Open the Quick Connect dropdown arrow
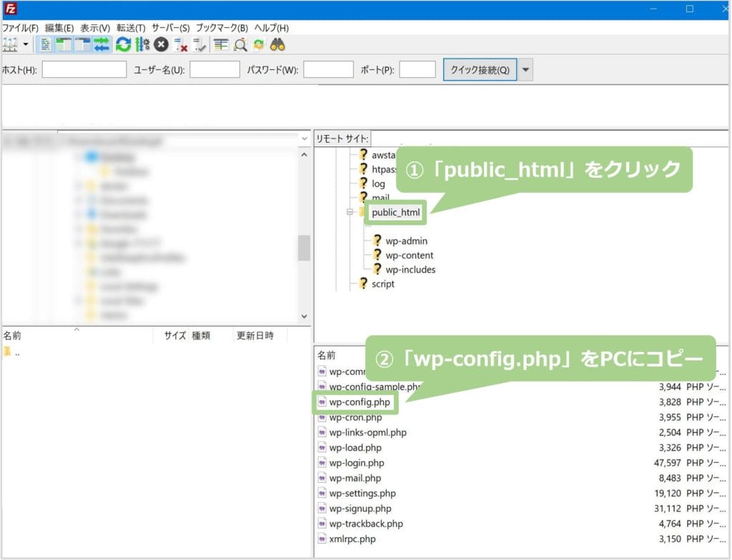This screenshot has height=560, width=732. click(525, 69)
